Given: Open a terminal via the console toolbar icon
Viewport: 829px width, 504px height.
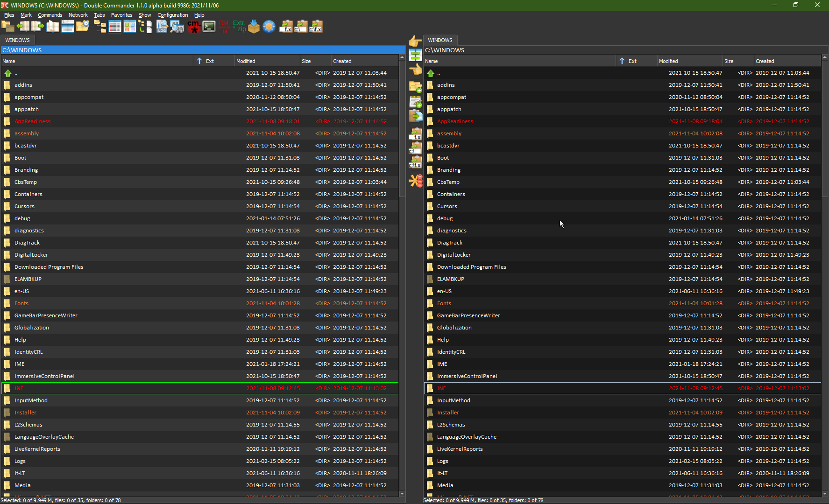Looking at the screenshot, I should coord(209,27).
